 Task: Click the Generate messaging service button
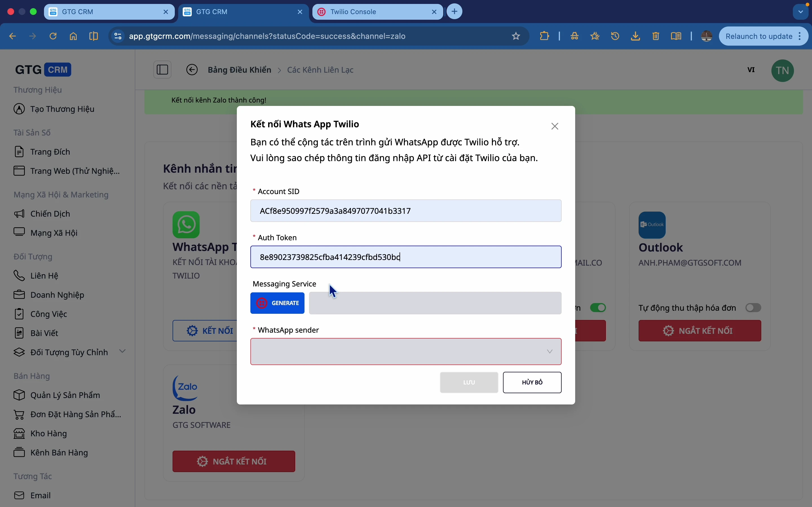click(277, 303)
